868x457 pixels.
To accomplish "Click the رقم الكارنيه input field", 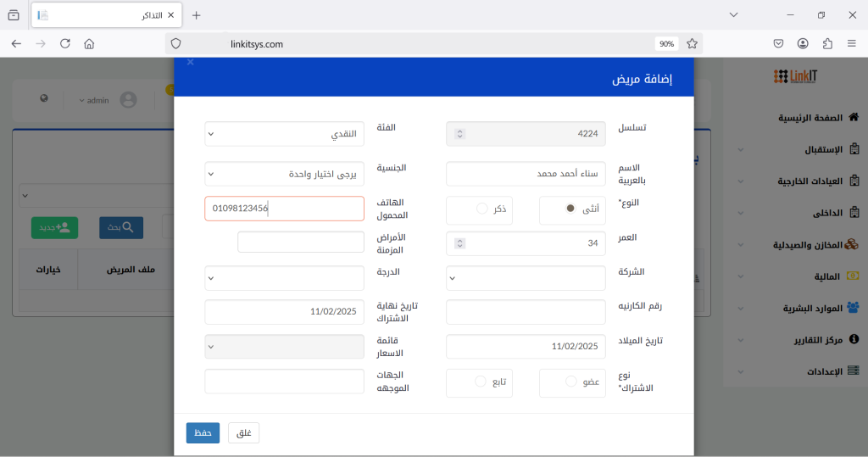I will click(526, 312).
